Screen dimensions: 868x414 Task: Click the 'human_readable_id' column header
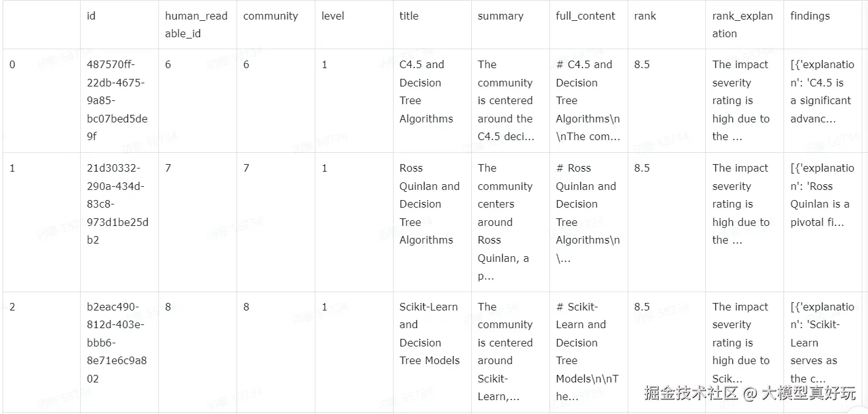(197, 25)
